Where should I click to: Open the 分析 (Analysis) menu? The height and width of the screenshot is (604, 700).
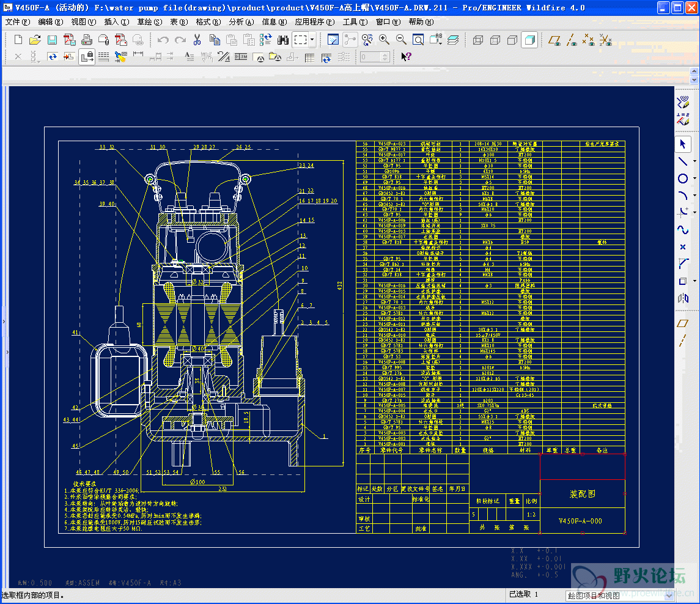[241, 22]
